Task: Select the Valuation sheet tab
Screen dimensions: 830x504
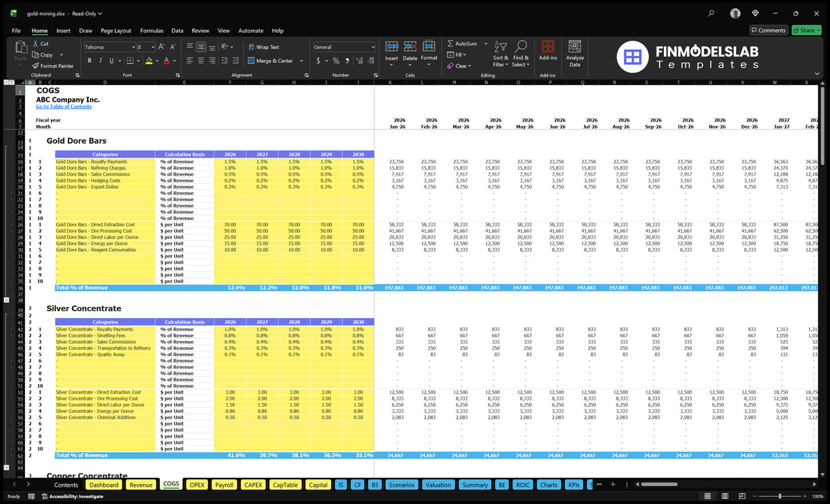Action: point(438,485)
